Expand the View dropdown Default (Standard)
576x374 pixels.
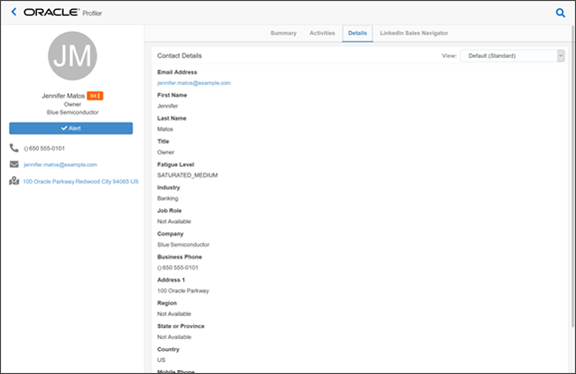tap(512, 56)
